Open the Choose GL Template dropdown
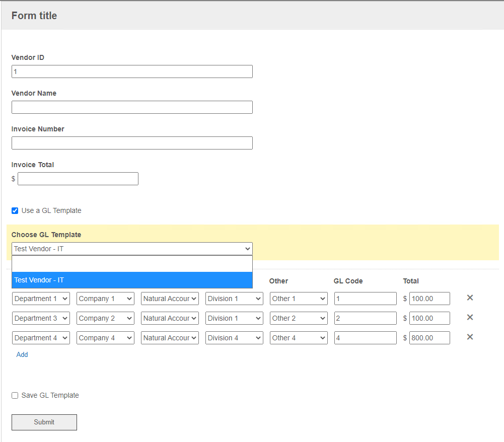The image size is (504, 442). click(x=132, y=249)
